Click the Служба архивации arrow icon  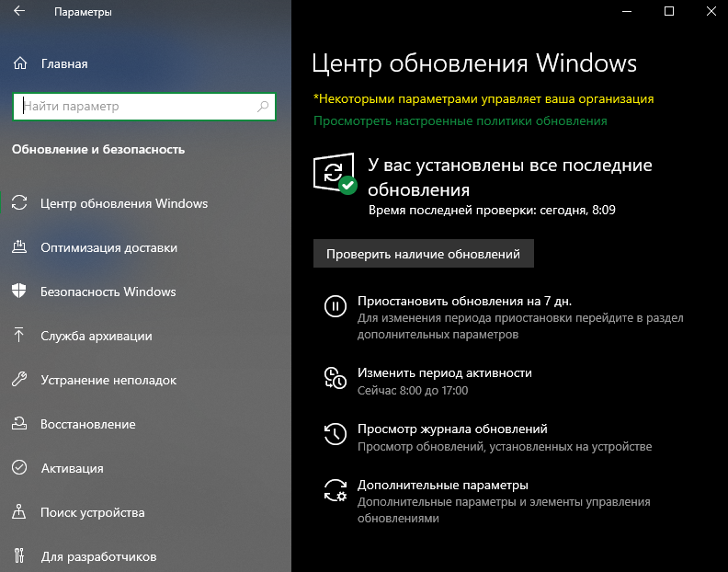pos(19,335)
